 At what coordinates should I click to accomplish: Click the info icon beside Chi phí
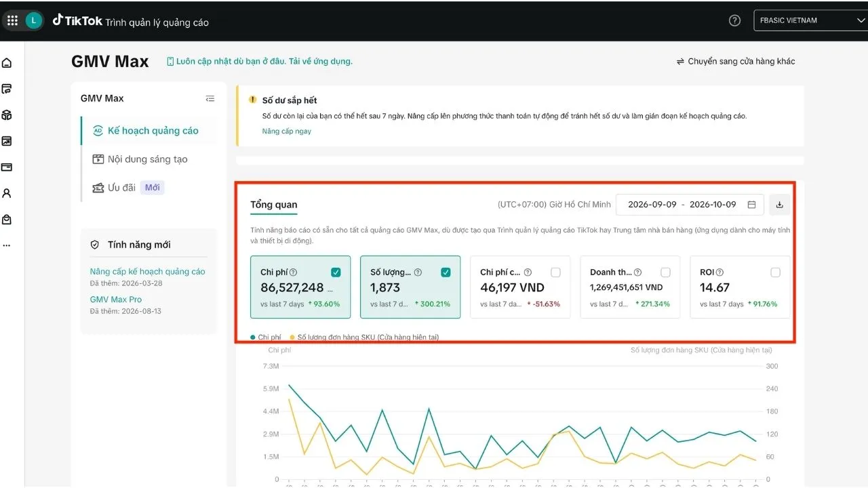pyautogui.click(x=294, y=272)
